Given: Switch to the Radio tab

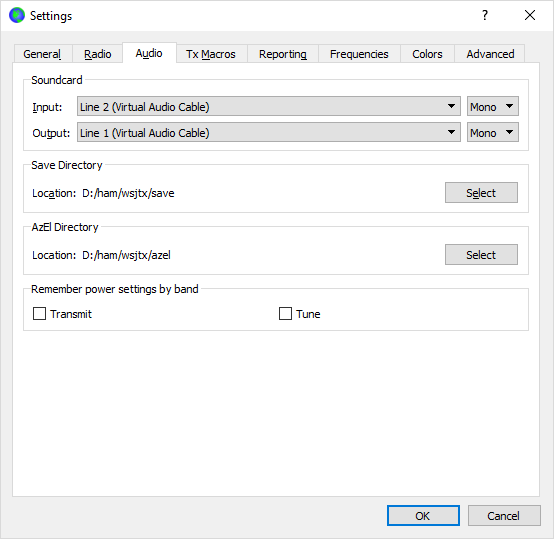Looking at the screenshot, I should [98, 54].
